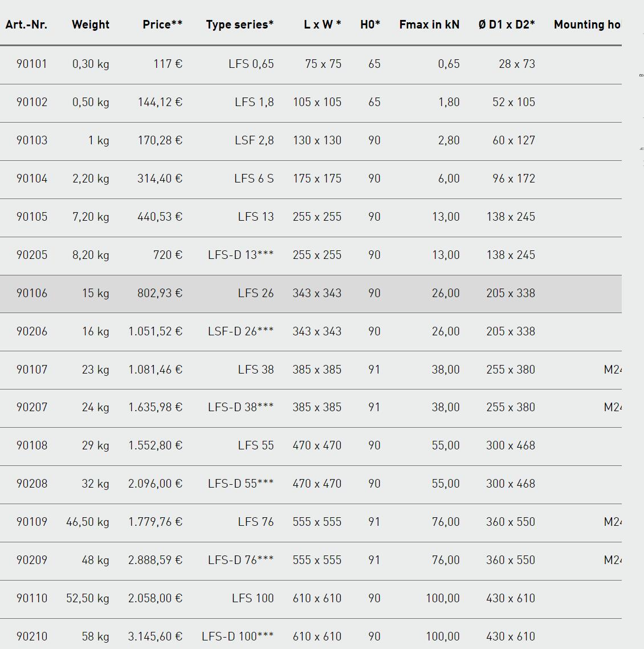
Task: Click type series LFS 55
Action: click(x=256, y=445)
